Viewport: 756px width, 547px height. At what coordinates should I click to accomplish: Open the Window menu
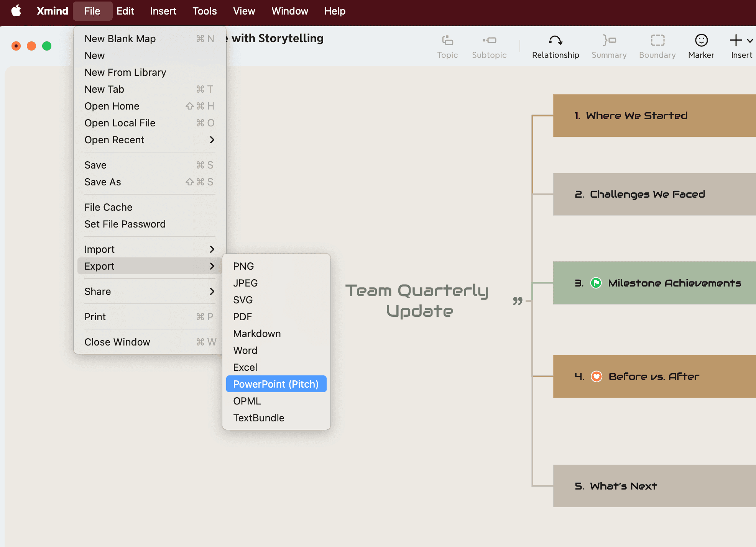click(x=290, y=11)
